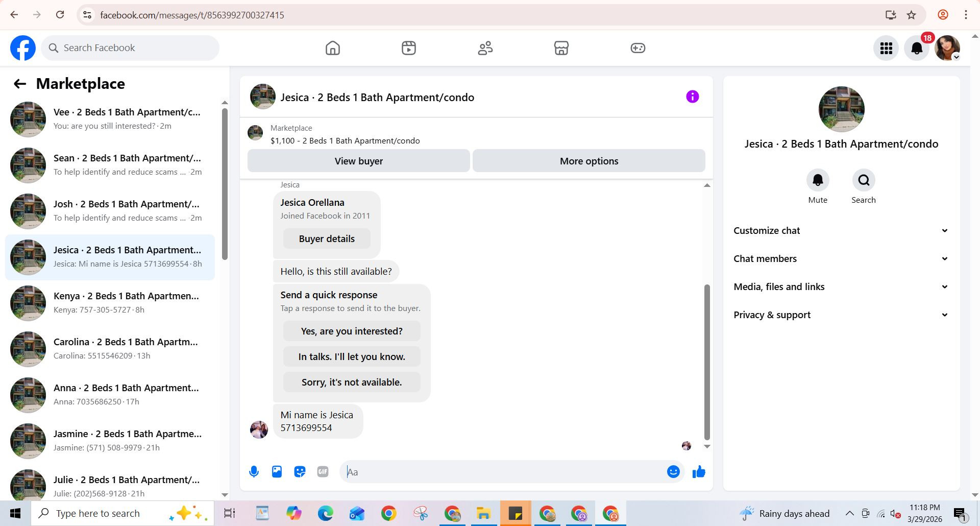Open account profile picture menu
This screenshot has height=526, width=980.
pos(947,48)
